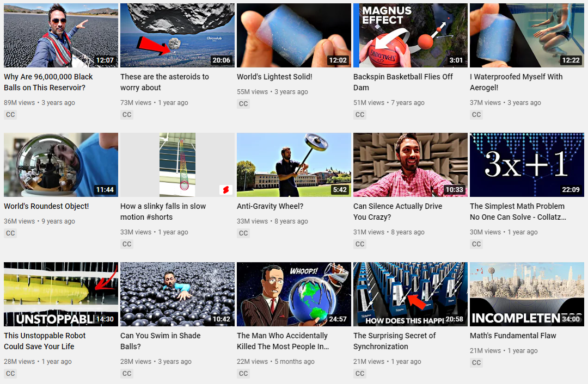
Task: Open the Unstoppable Robot thumbnail
Action: click(x=61, y=294)
